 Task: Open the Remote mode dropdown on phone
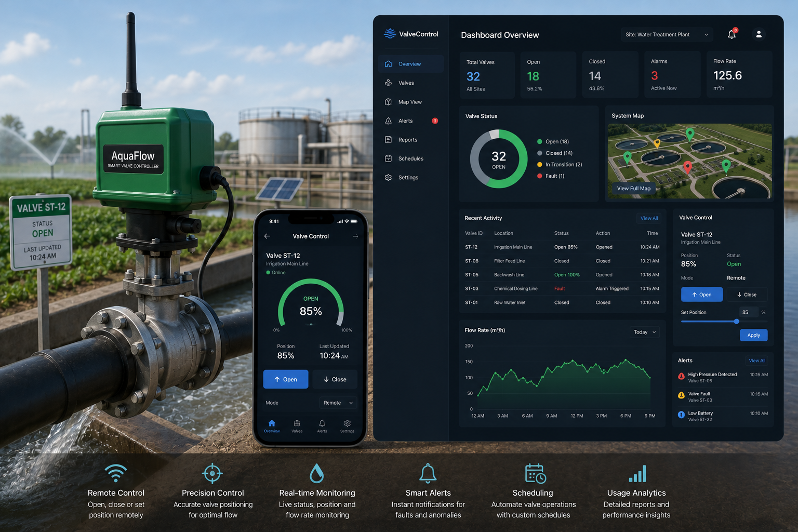pyautogui.click(x=338, y=403)
